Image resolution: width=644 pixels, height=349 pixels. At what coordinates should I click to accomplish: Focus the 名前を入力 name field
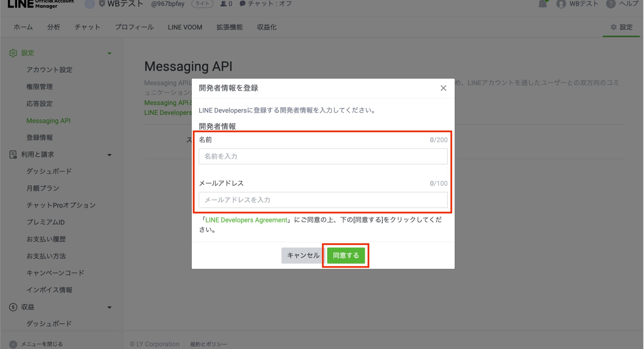[x=323, y=156]
